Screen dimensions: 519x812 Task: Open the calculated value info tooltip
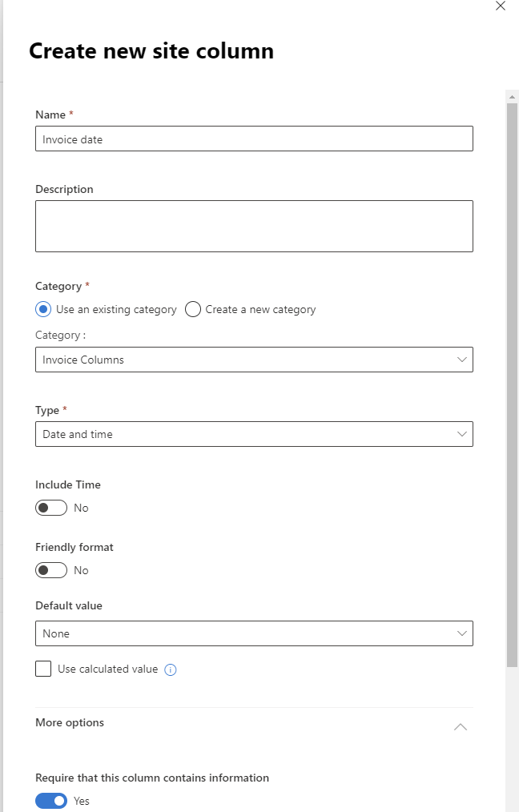170,669
